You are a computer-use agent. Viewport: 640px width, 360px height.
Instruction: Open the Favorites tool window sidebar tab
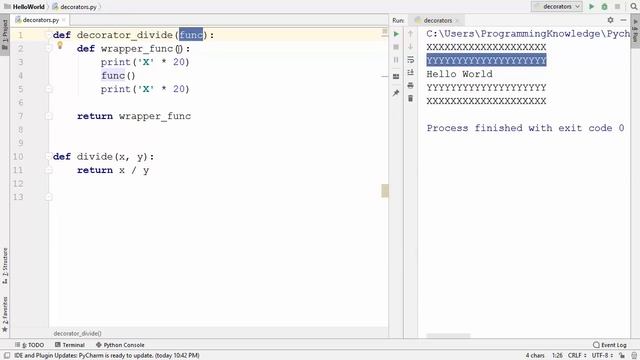5,314
